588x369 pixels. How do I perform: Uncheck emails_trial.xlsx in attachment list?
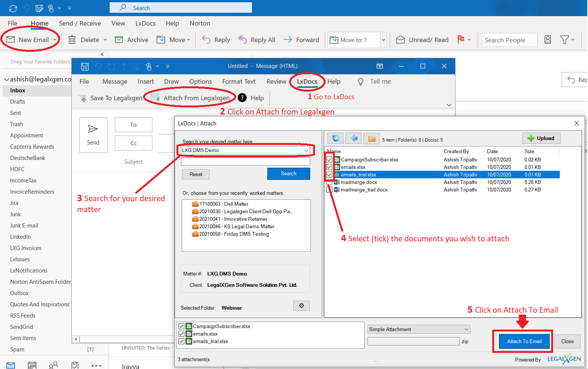181,342
